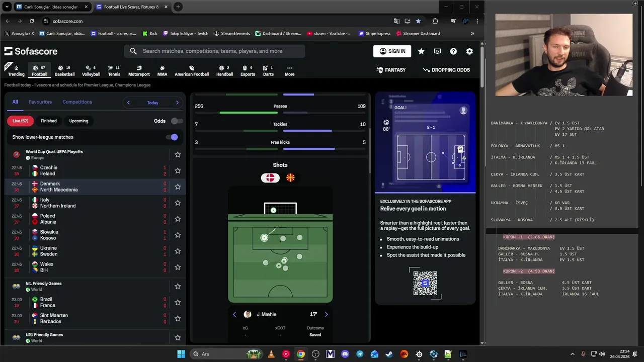Select the Finished filter
Viewport: 644px width, 362px height.
pos(49,121)
